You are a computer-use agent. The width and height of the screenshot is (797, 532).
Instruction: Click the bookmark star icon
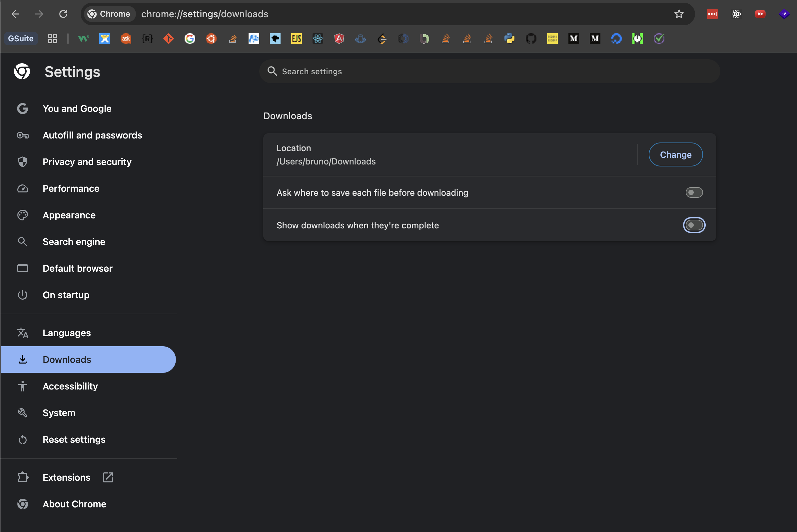point(678,14)
